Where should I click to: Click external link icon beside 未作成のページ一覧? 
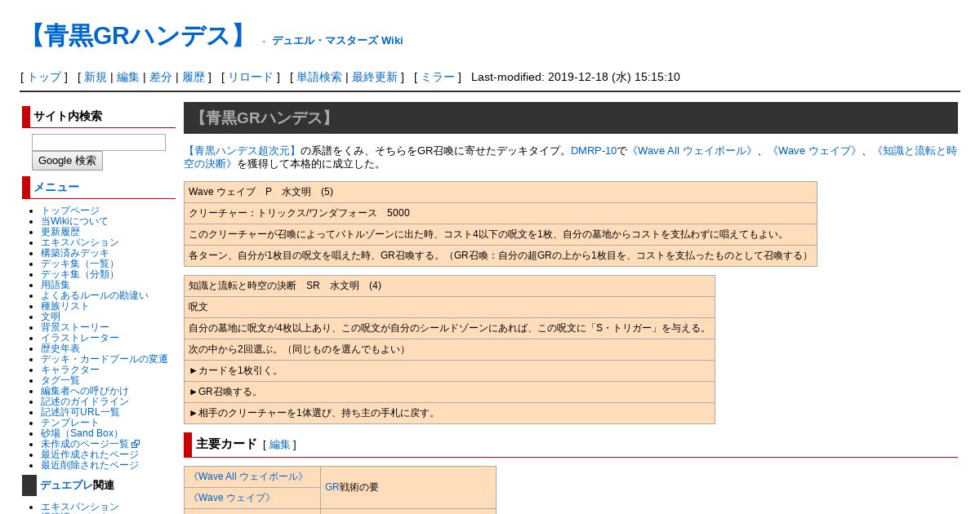(136, 444)
